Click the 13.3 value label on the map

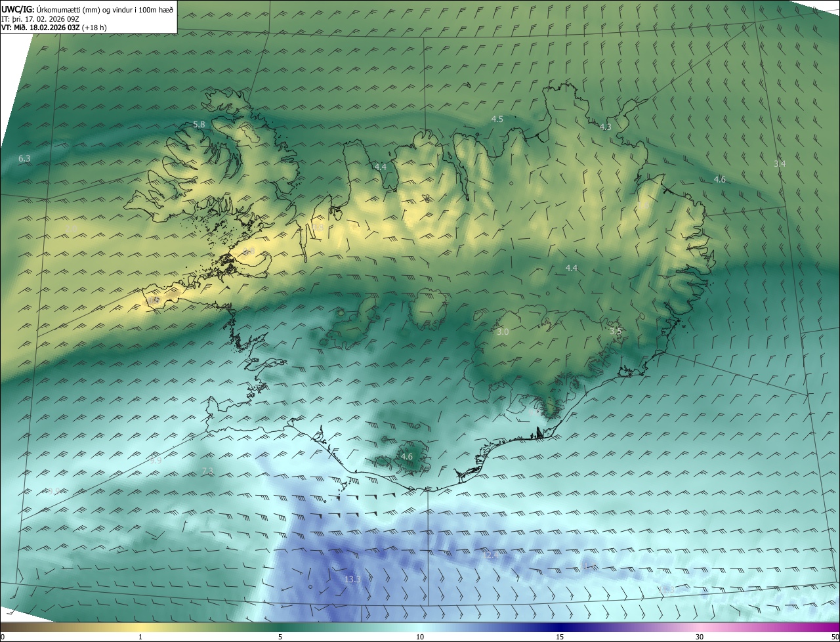click(x=352, y=579)
